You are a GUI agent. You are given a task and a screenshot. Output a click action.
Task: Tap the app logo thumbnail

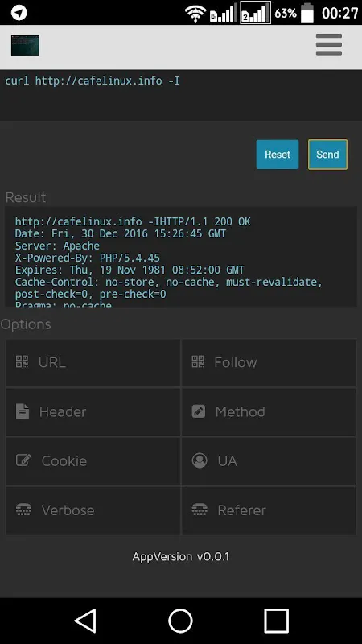point(25,46)
